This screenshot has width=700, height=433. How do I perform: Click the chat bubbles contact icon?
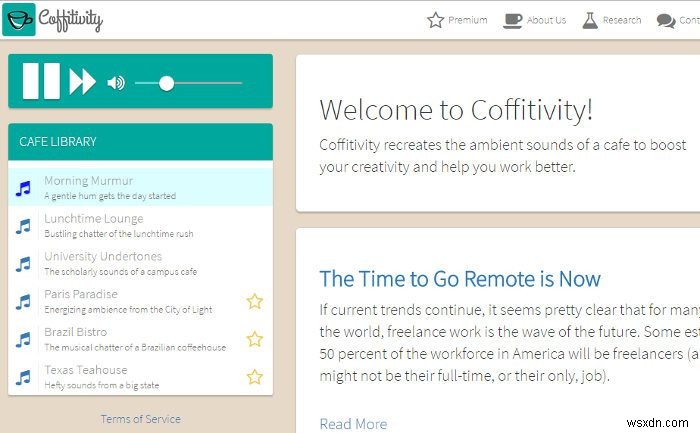click(666, 21)
